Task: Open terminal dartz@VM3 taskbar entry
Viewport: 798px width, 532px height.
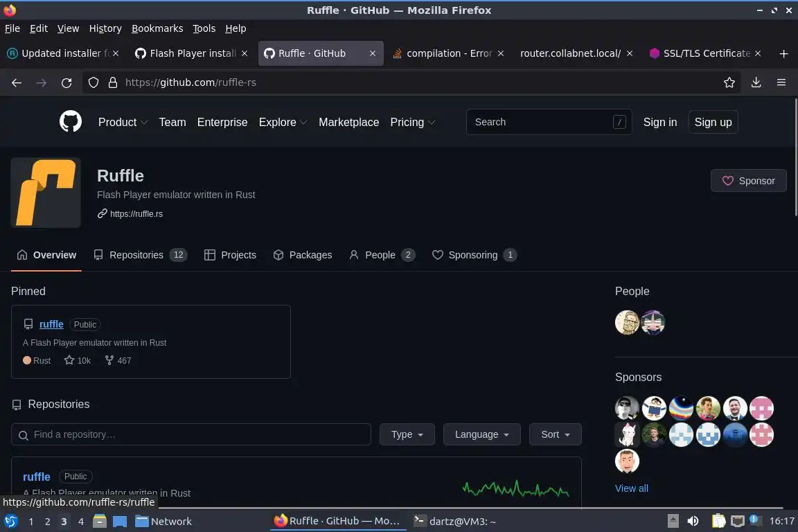Action: [454, 522]
